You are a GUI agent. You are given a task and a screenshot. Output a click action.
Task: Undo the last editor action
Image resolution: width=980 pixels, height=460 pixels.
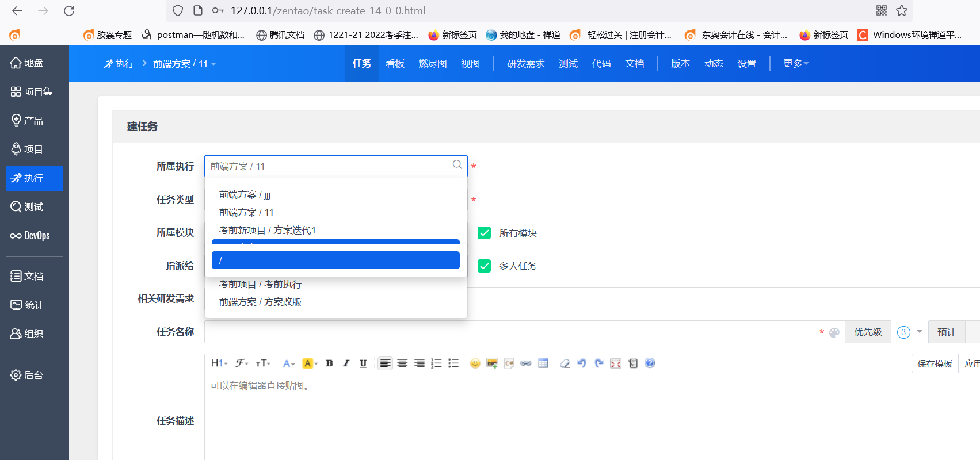click(x=582, y=363)
